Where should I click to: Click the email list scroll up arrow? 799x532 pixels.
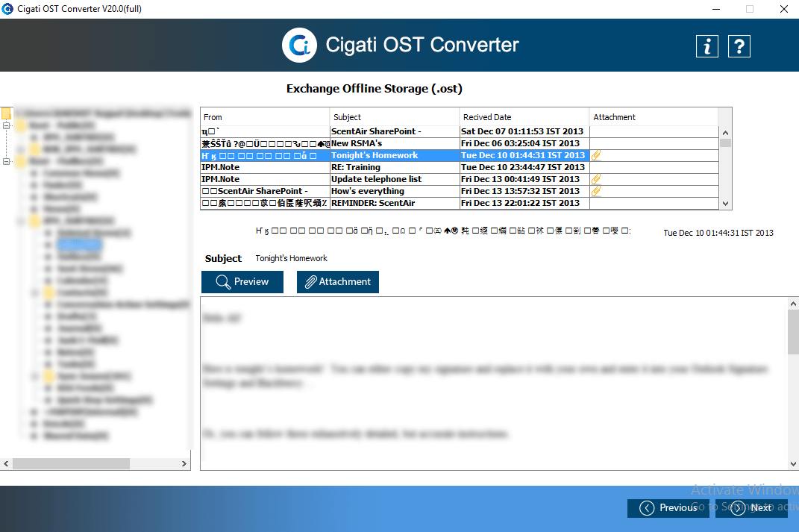pos(726,132)
